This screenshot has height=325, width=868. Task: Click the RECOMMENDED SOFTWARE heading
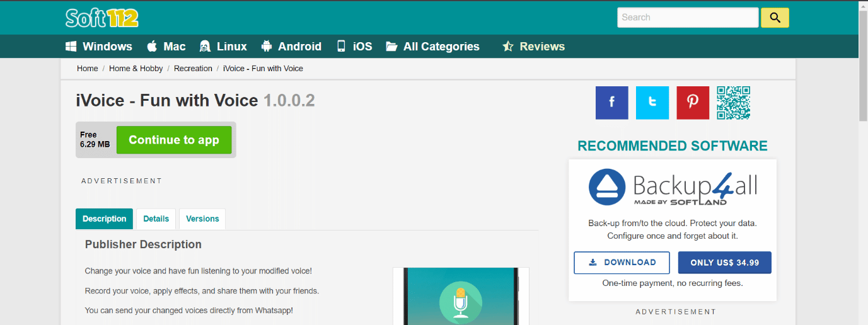coord(673,146)
